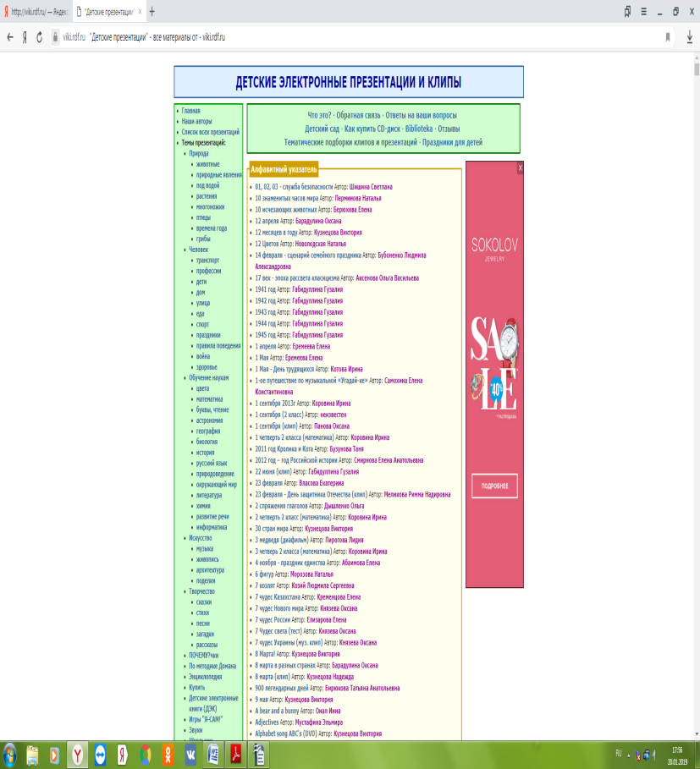Click the network icon in the system tray

tap(647, 755)
